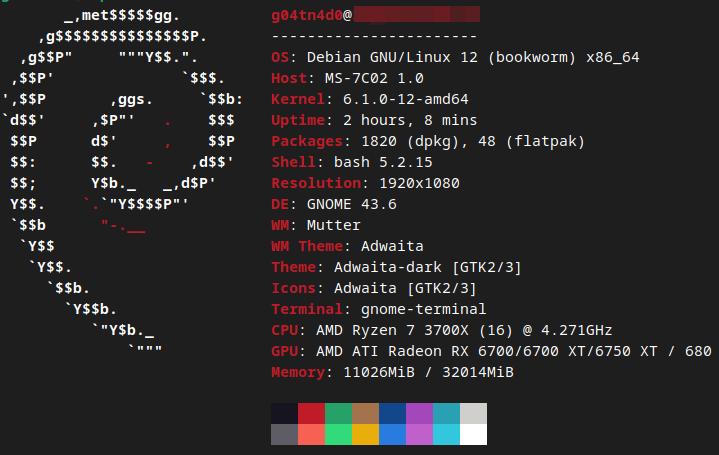The height and width of the screenshot is (455, 719).
Task: Click the brown color swatch
Action: coord(365,413)
